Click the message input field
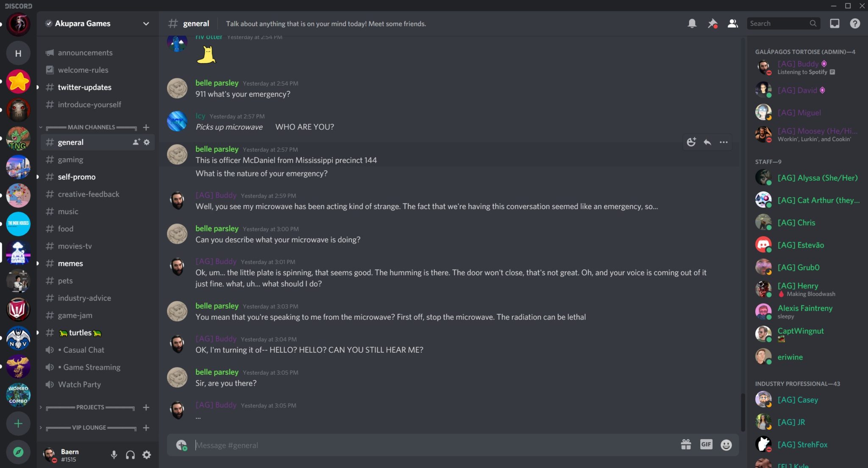The image size is (868, 468). point(435,444)
